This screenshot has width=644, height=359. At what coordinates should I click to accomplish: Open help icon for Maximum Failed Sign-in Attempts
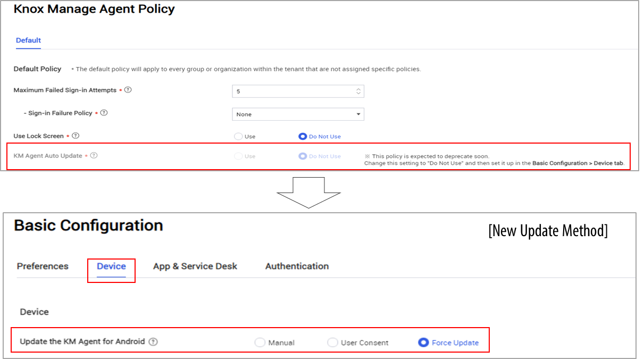tap(128, 90)
